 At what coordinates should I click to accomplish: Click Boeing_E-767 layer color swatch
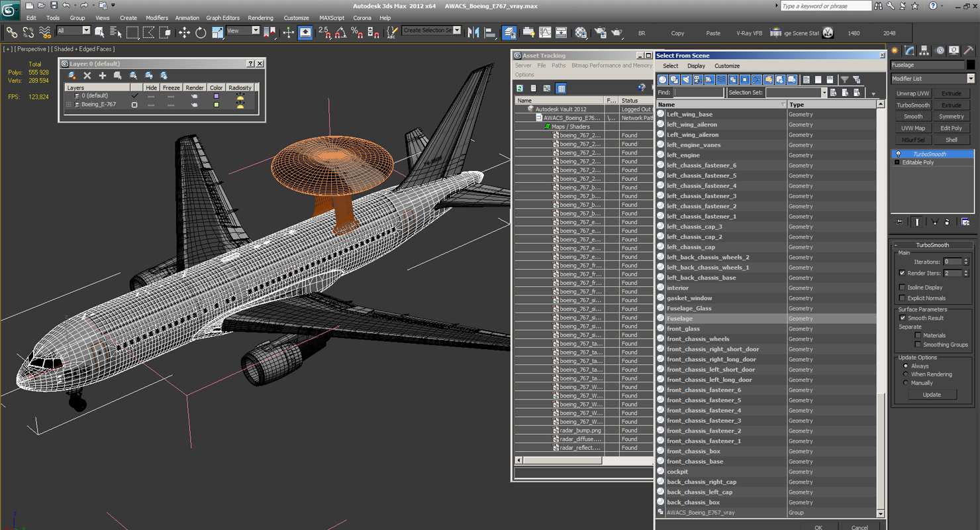[x=216, y=105]
